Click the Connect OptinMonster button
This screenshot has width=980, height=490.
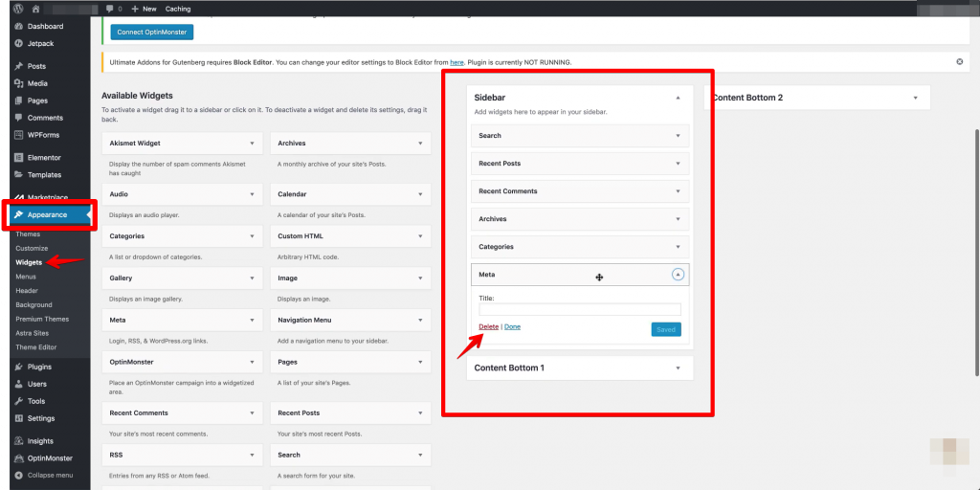coord(152,32)
